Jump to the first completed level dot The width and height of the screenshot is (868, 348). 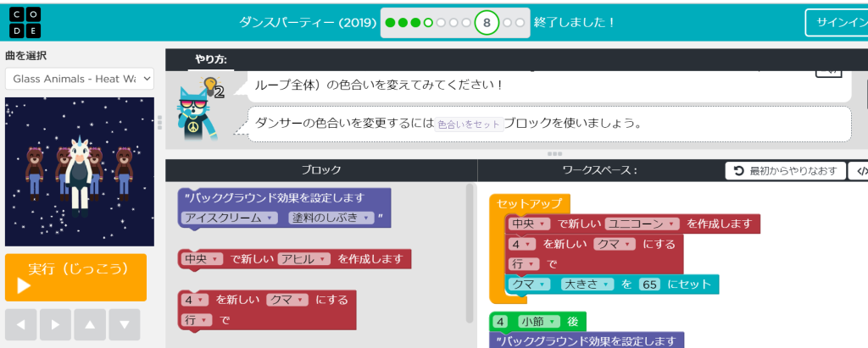(x=390, y=23)
